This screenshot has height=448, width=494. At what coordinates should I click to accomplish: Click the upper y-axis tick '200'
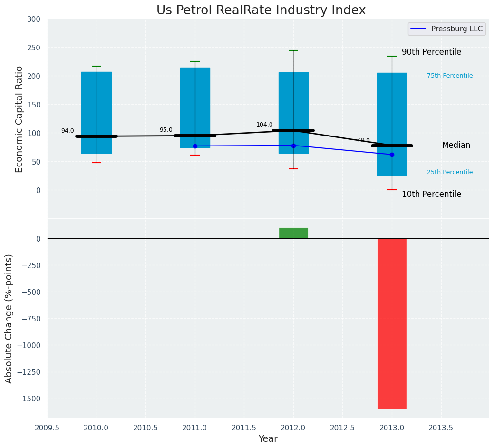coord(34,76)
